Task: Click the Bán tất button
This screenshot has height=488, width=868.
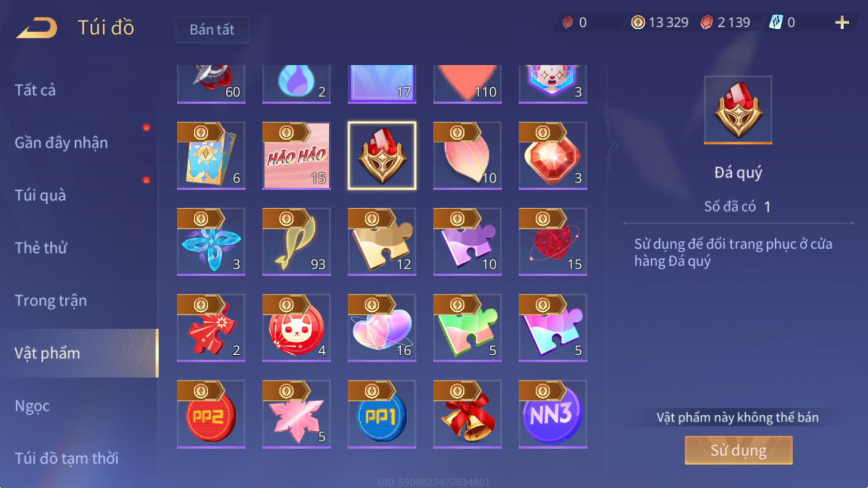Action: [212, 30]
